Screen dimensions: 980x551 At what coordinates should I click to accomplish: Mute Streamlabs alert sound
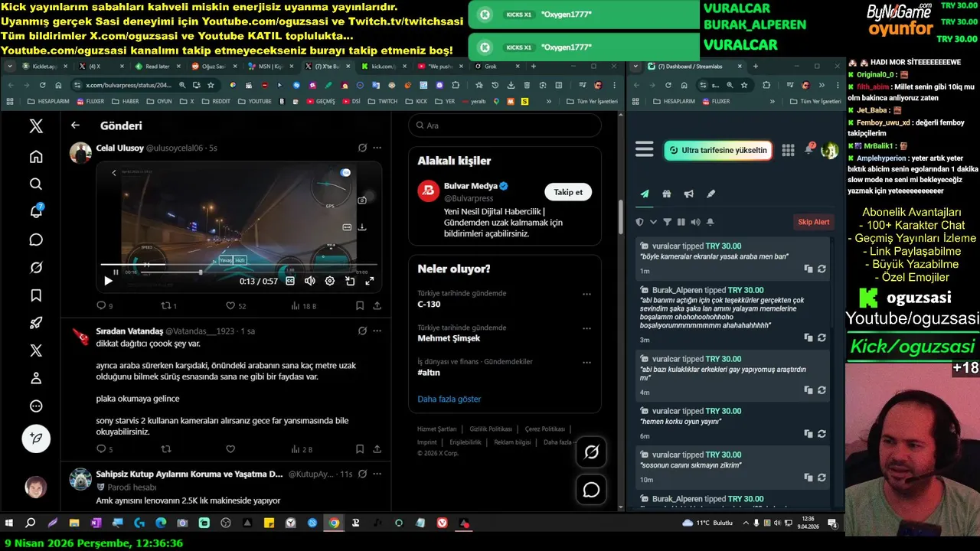(695, 222)
